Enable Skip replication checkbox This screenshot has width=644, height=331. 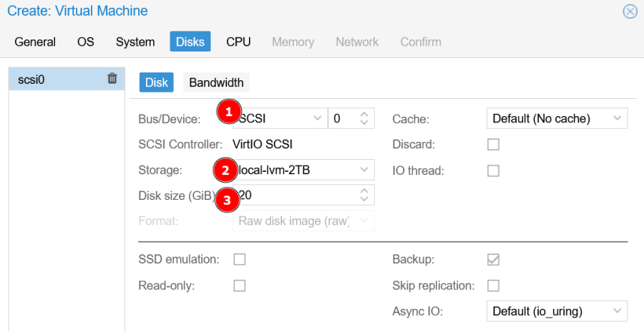click(493, 285)
